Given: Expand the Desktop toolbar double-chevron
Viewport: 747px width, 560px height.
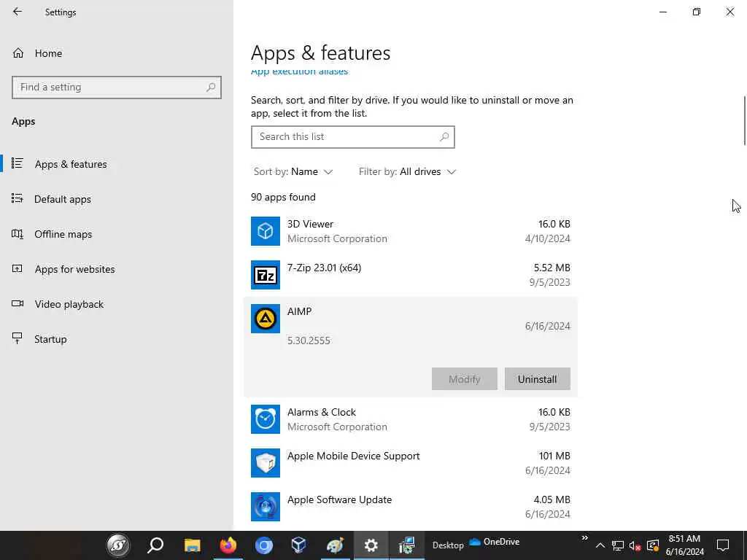Looking at the screenshot, I should (584, 538).
